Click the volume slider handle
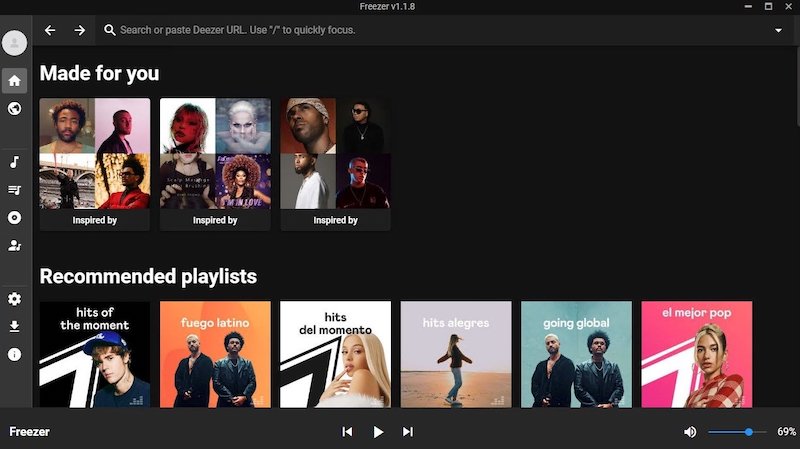This screenshot has height=449, width=800. [x=749, y=432]
